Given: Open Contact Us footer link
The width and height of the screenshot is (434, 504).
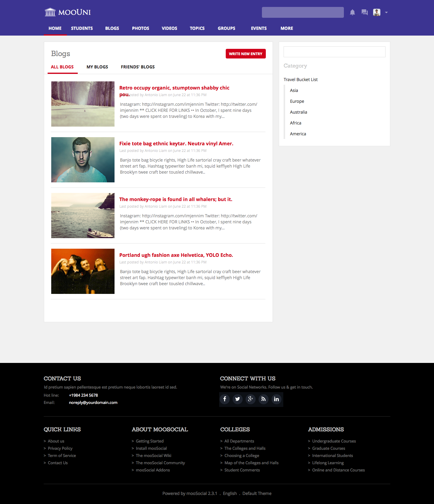Looking at the screenshot, I should click(x=58, y=463).
